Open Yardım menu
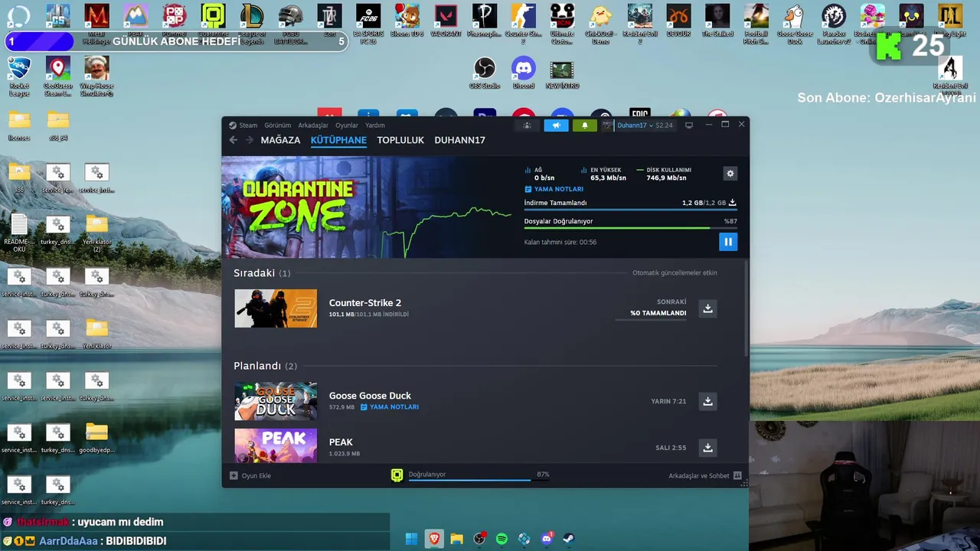The image size is (980, 551). 375,125
